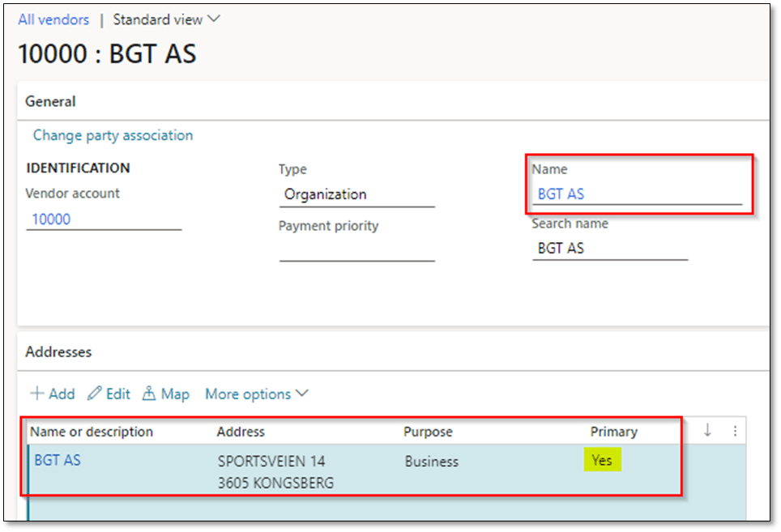Click the Map pin icon
Image resolution: width=781 pixels, height=532 pixels.
click(149, 394)
